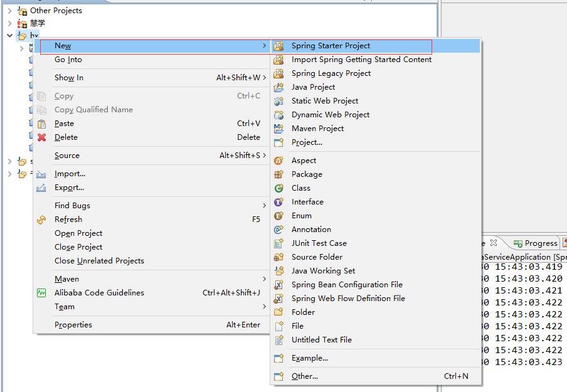567x392 pixels.
Task: Choose Project... in the New submenu
Action: tap(376, 142)
